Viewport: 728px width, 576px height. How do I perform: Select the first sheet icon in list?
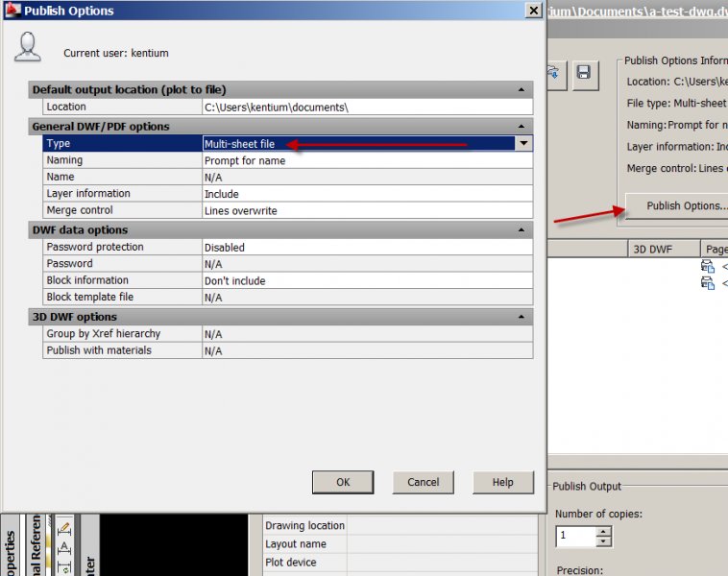point(708,266)
